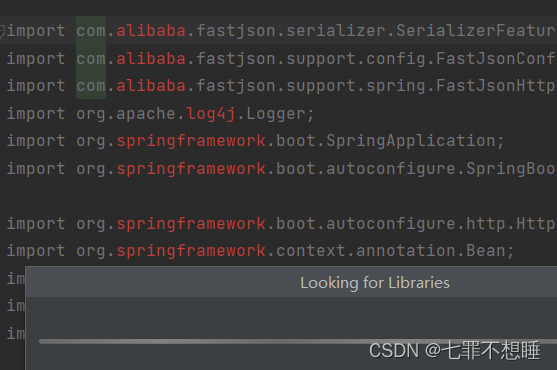Select 'alibaba' in the fastjson.serializer import line

151,31
